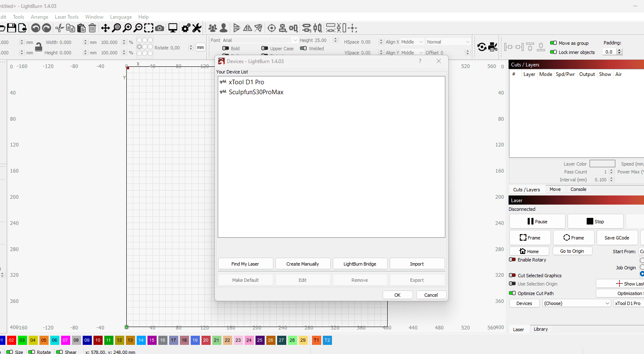This screenshot has width=644, height=354.
Task: Select SculpfunS30ProMax in the device list
Action: pyautogui.click(x=256, y=92)
